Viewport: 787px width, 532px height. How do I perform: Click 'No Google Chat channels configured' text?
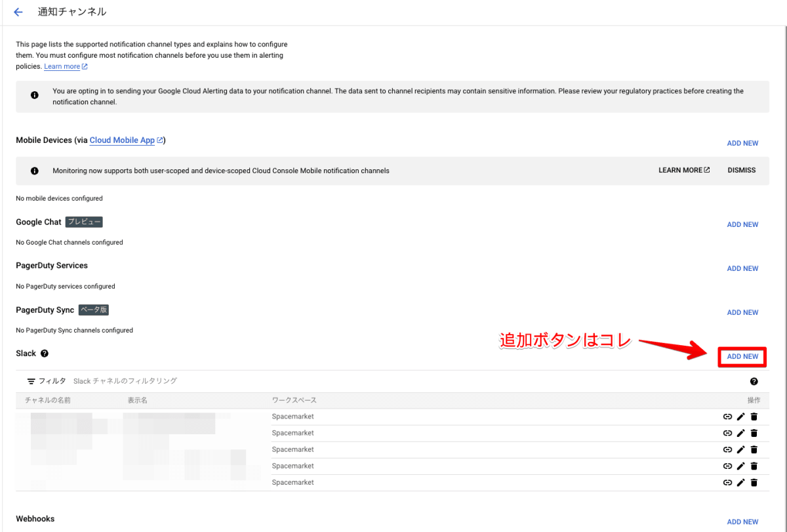tap(70, 242)
